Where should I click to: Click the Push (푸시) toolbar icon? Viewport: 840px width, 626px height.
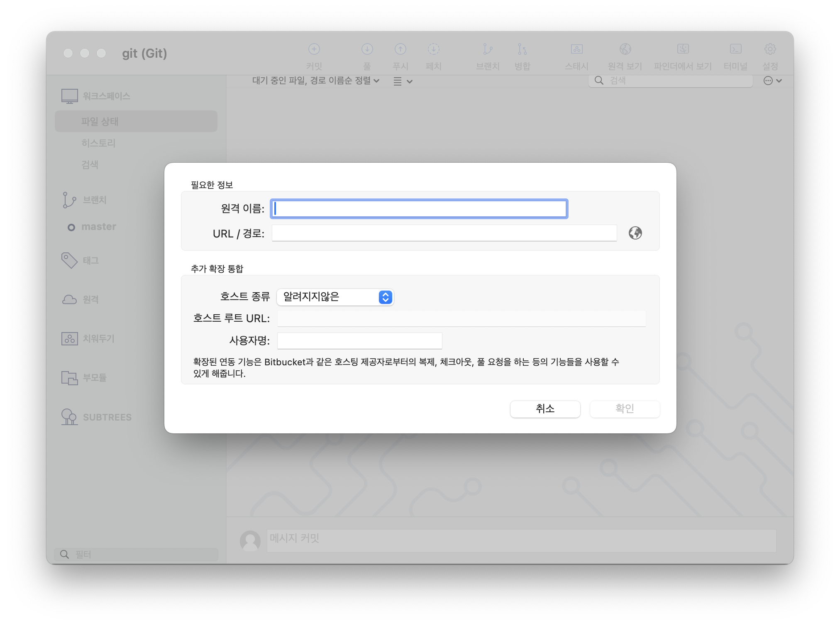pyautogui.click(x=400, y=49)
